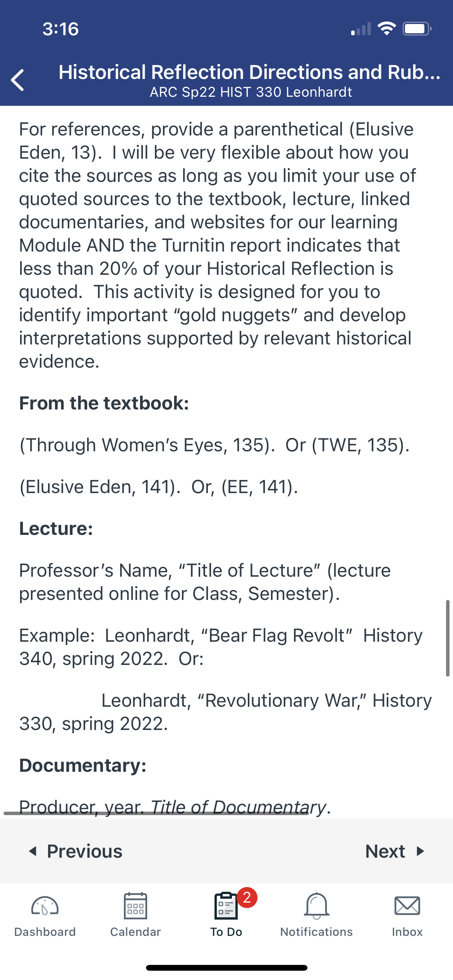
Task: Click the horizontal scroll indicator bar
Action: tap(156, 813)
